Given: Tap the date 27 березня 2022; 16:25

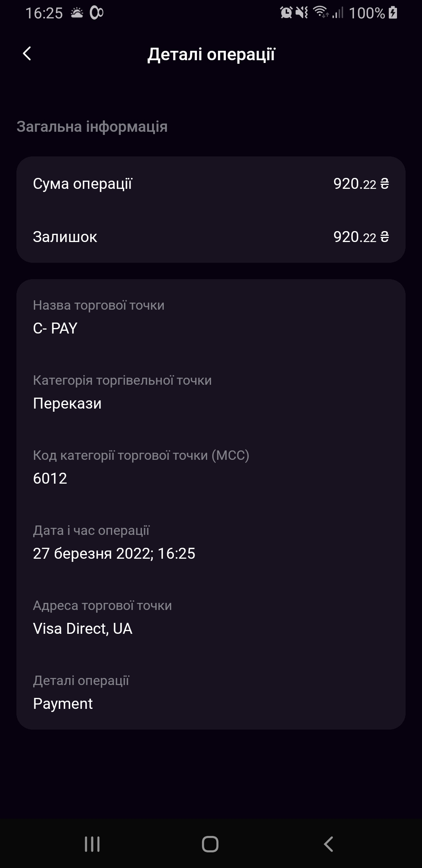Looking at the screenshot, I should coord(114,554).
